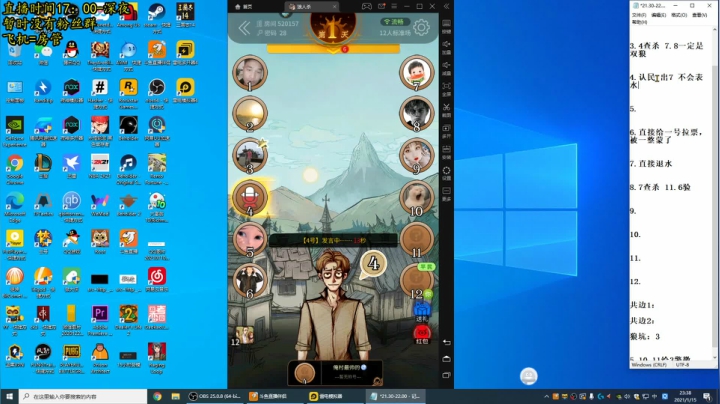Leave the room with the double-chevron back icon

[244, 28]
